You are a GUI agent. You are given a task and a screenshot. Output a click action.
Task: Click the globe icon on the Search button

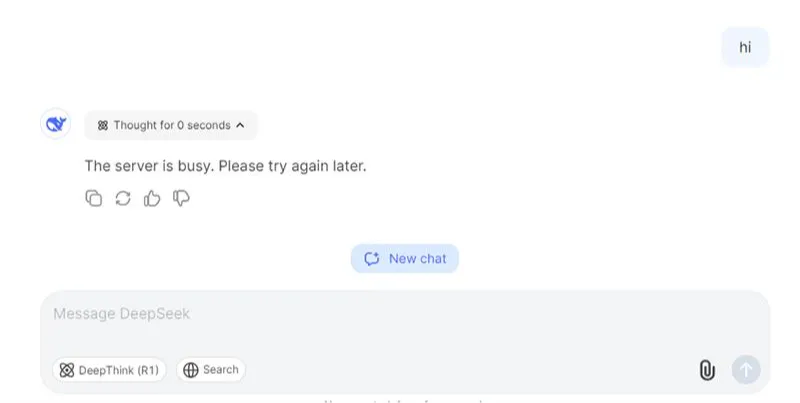190,370
